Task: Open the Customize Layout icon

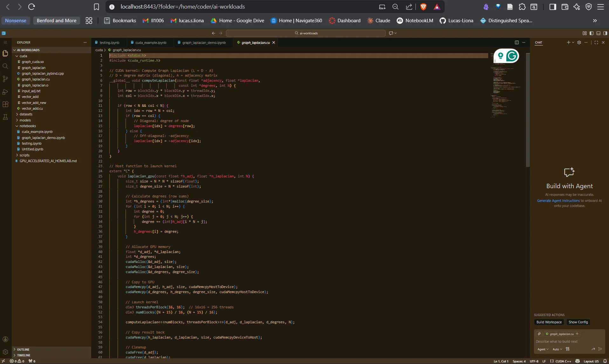Action: click(585, 33)
